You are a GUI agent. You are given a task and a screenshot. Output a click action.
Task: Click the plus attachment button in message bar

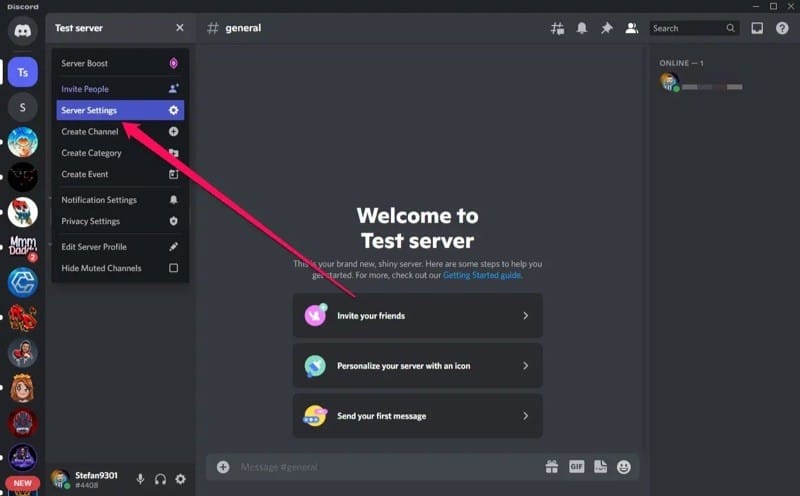(223, 467)
